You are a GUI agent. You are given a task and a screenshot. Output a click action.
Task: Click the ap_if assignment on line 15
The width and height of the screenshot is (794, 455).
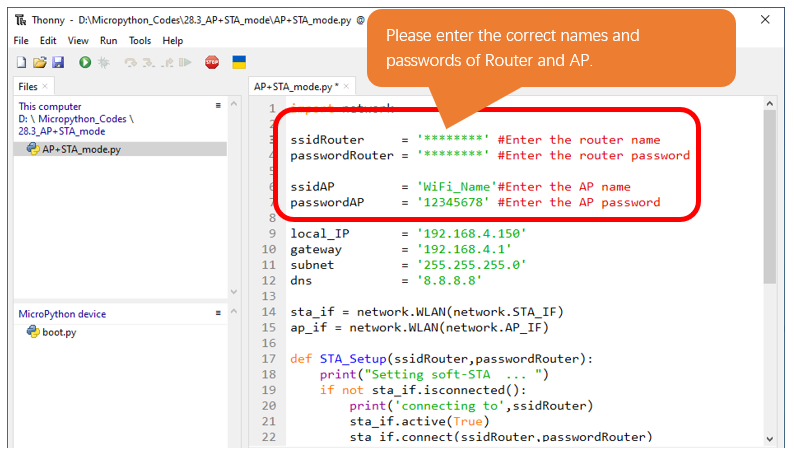[x=419, y=327]
